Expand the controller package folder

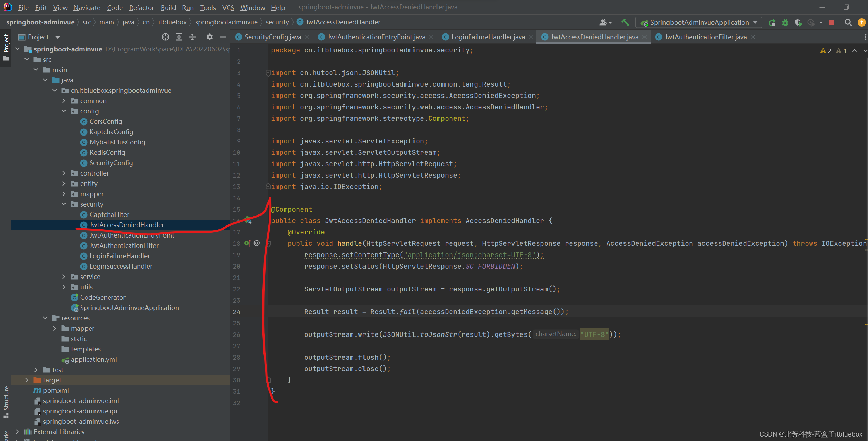pos(64,173)
